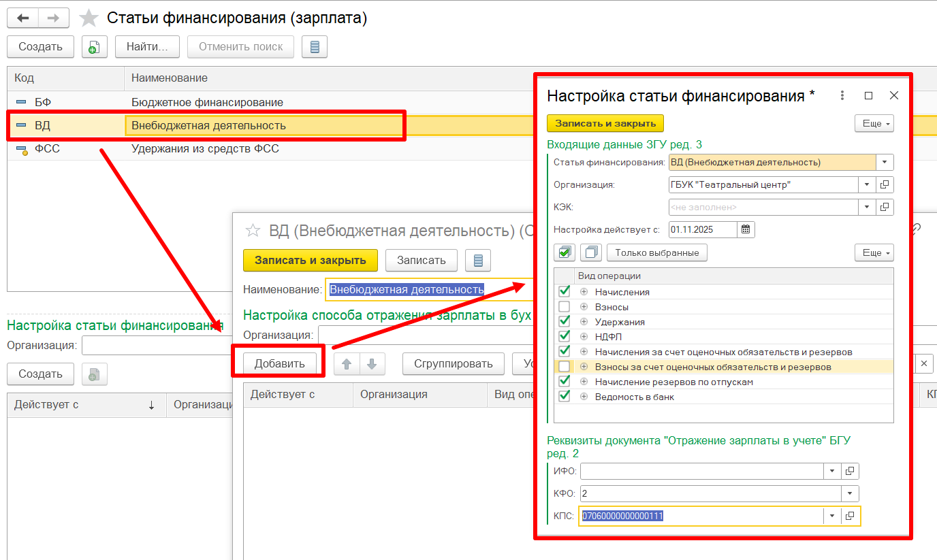Toggle the Ведомость в банк checkbox
The height and width of the screenshot is (560, 937).
coord(565,397)
